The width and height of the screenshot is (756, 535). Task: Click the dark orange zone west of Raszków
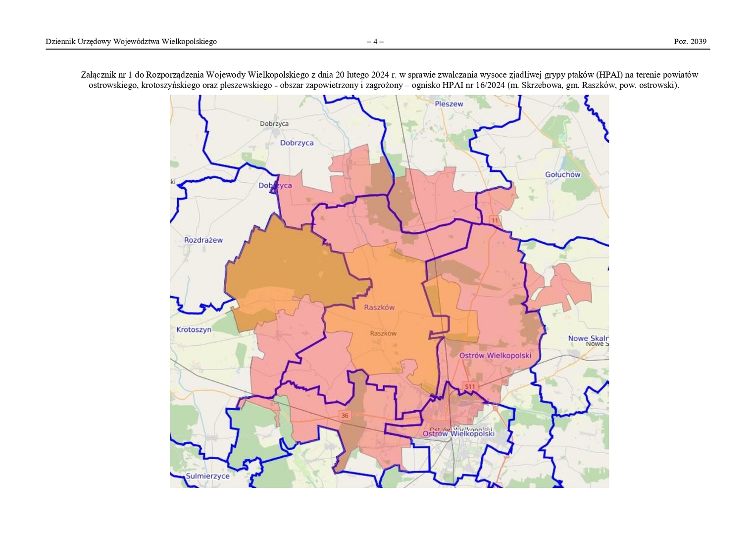[287, 263]
